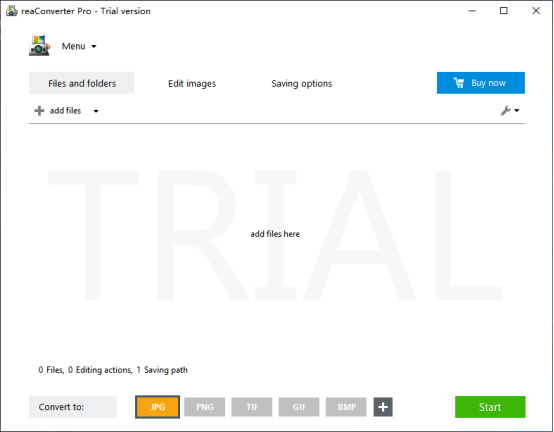Screen dimensions: 554x432
Task: Select JPG as output format
Action: coord(158,407)
